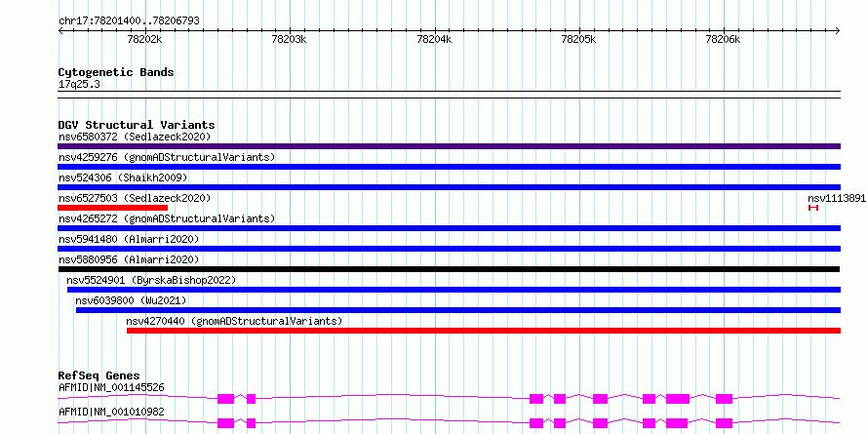Open the AFMID|NM_001010982 transcript label
The image size is (868, 434).
[111, 412]
